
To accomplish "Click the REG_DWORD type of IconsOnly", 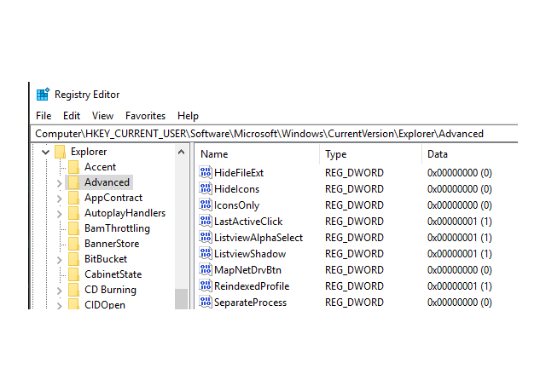I will tap(355, 205).
